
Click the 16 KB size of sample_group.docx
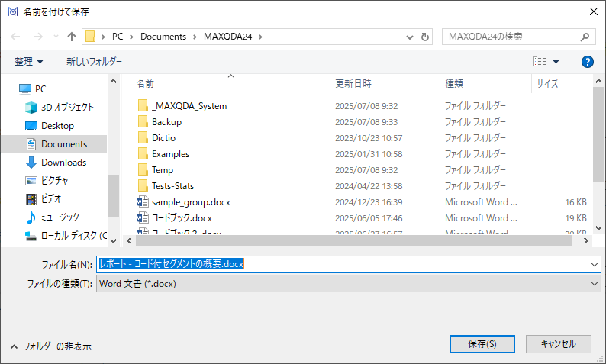coord(576,202)
